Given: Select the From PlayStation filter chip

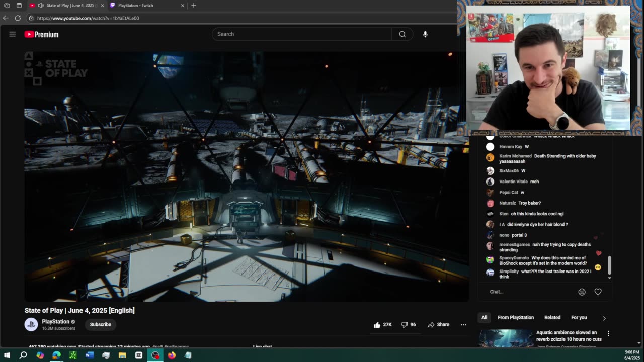Looking at the screenshot, I should (515, 318).
